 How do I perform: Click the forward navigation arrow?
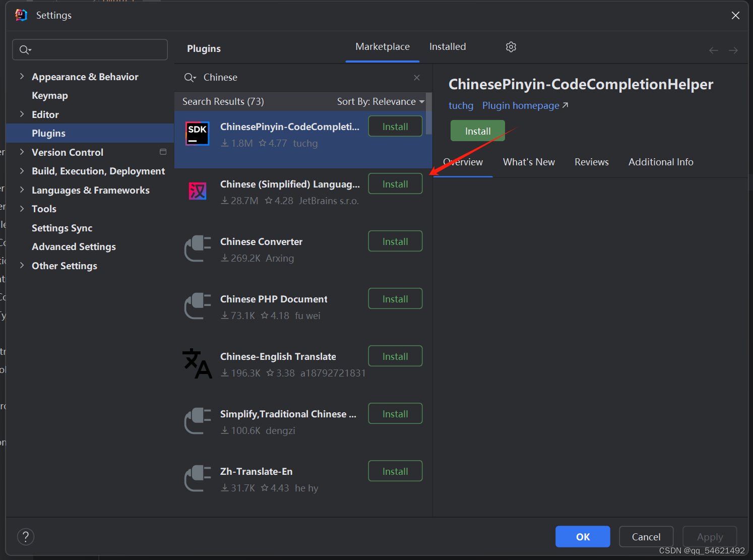pos(733,50)
